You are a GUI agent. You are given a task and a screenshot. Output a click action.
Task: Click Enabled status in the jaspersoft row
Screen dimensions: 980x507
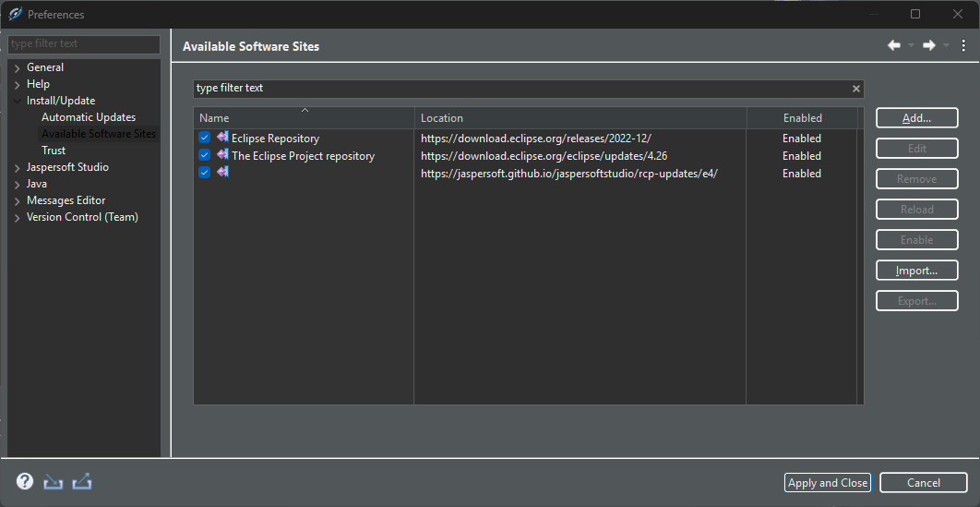pos(802,174)
